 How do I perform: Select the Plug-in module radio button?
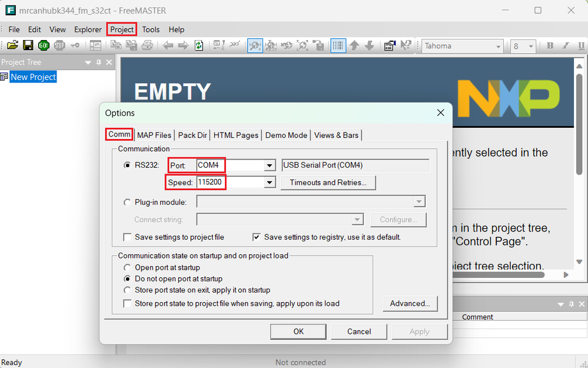tap(128, 203)
